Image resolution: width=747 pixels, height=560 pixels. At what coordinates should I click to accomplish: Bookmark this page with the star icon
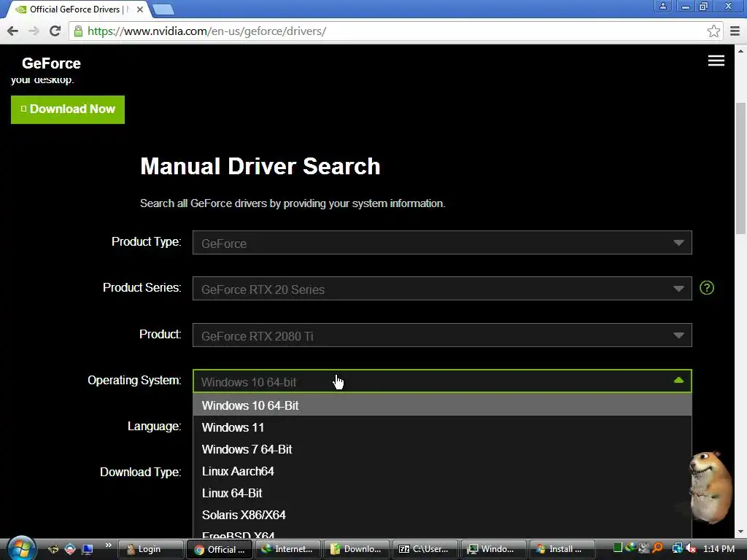[x=713, y=31]
